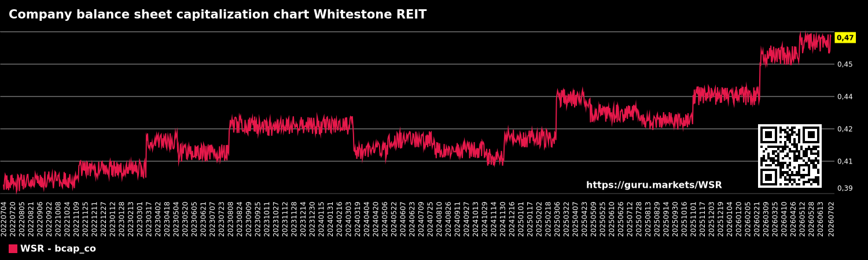
Task: Click the 20260205 date label
Action: pyautogui.click(x=748, y=218)
